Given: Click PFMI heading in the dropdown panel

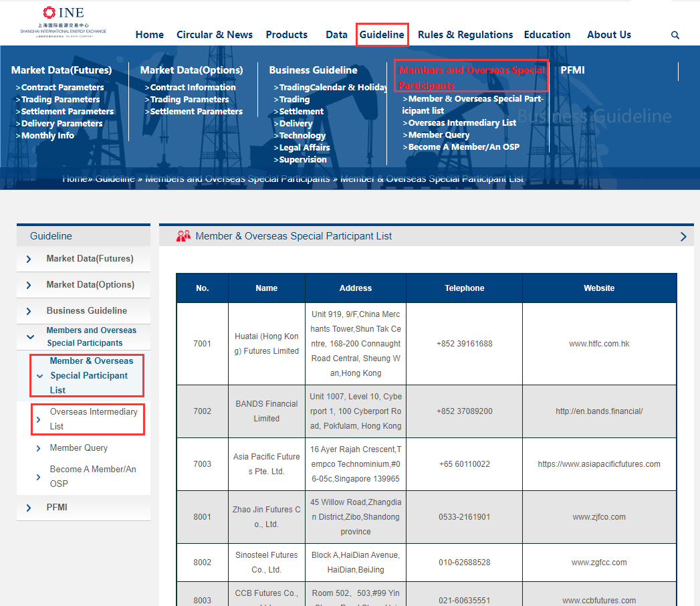Looking at the screenshot, I should coord(572,70).
